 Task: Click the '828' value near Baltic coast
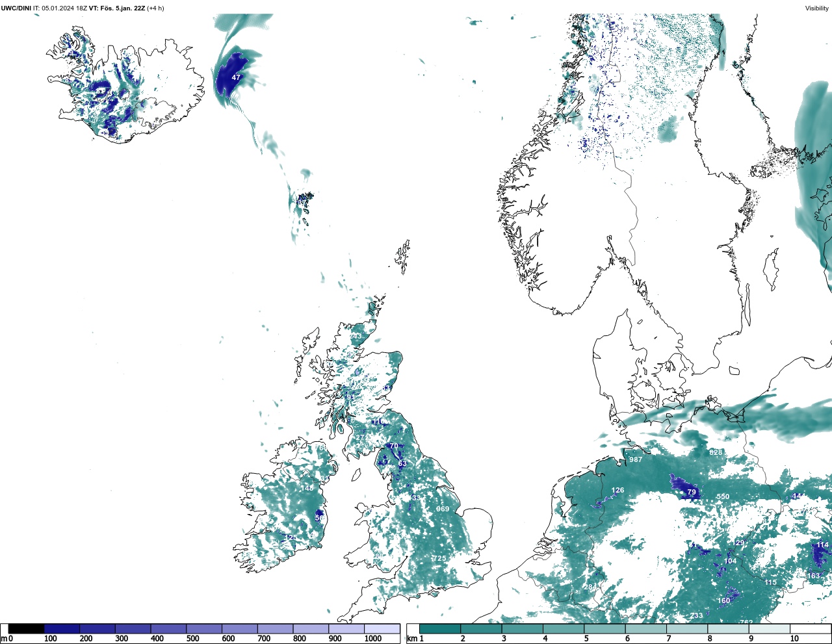point(716,452)
